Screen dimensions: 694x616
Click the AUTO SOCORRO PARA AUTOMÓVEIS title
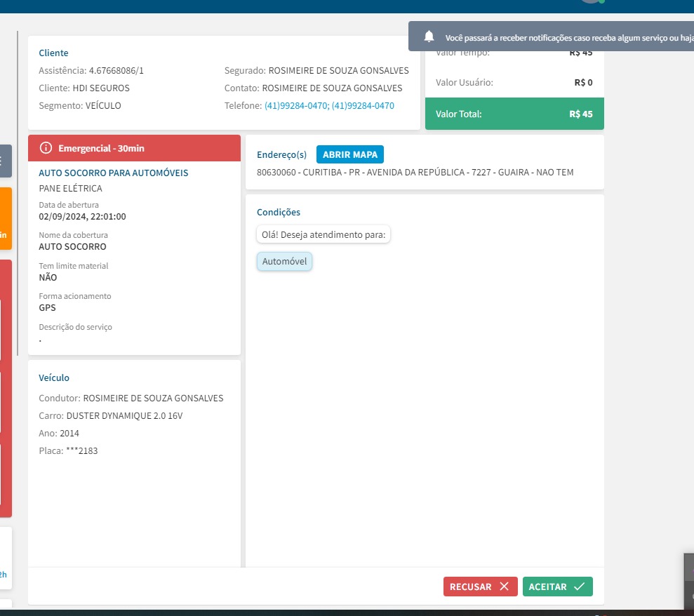point(113,173)
